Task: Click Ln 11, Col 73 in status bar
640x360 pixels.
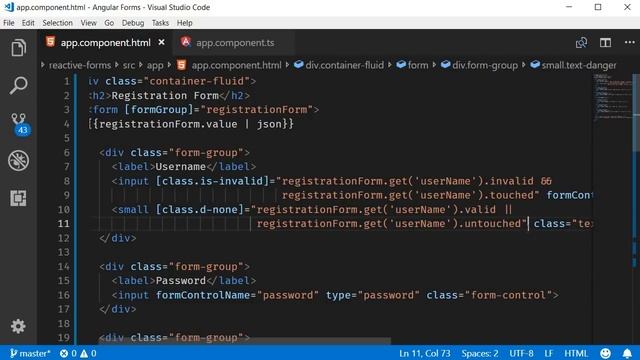Action: [425, 353]
